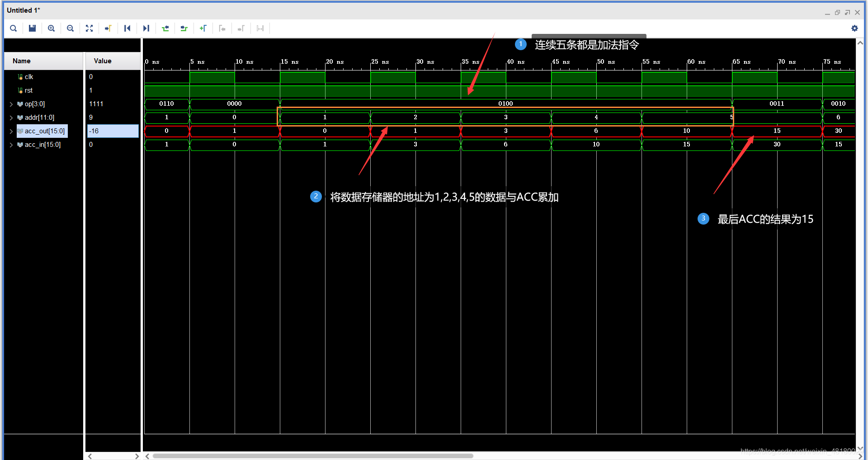Go to last time

[x=146, y=28]
